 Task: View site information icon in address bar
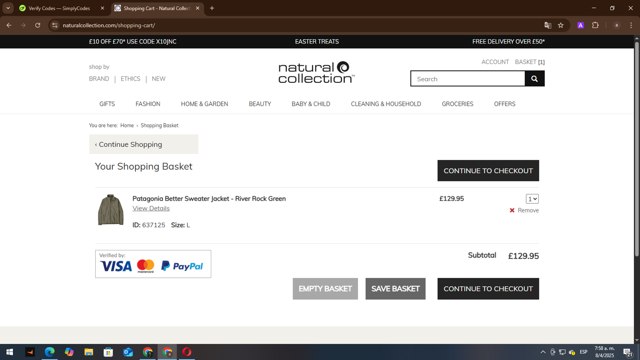tap(55, 25)
